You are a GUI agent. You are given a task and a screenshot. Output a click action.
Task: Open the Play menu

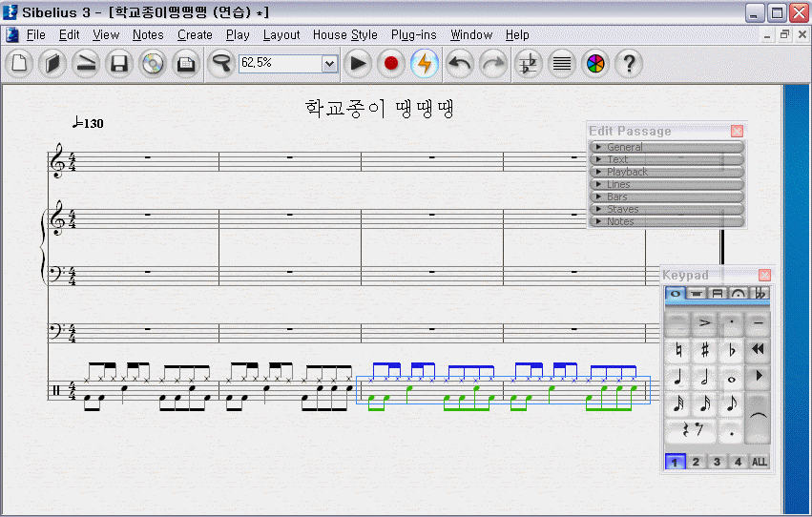click(238, 34)
